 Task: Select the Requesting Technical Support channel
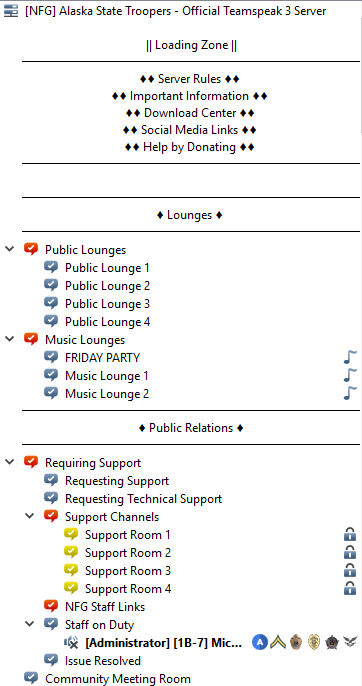144,498
